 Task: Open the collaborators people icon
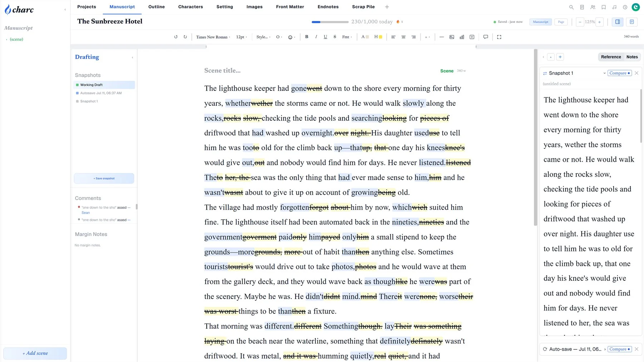(593, 7)
